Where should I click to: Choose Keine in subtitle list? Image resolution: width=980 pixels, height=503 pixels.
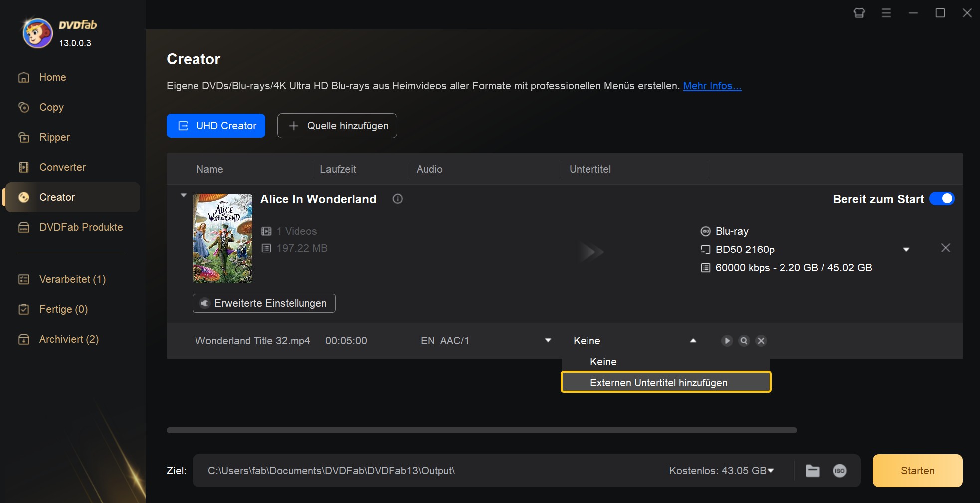coord(666,362)
